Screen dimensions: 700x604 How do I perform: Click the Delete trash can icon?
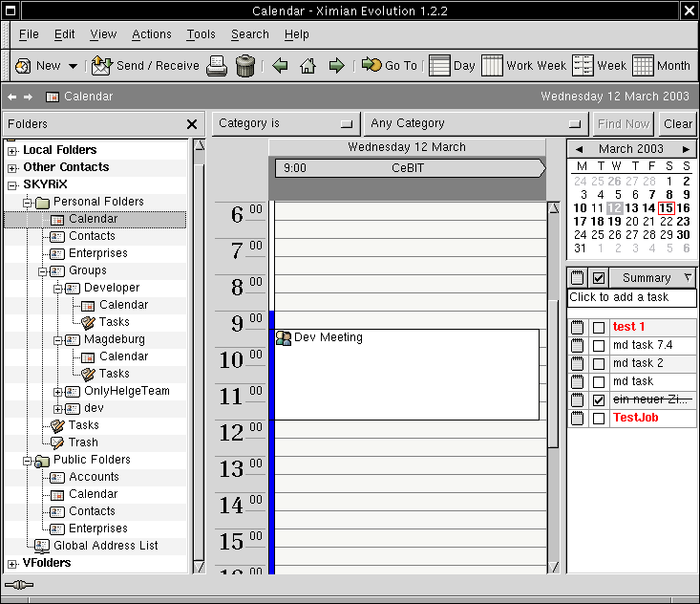point(245,66)
